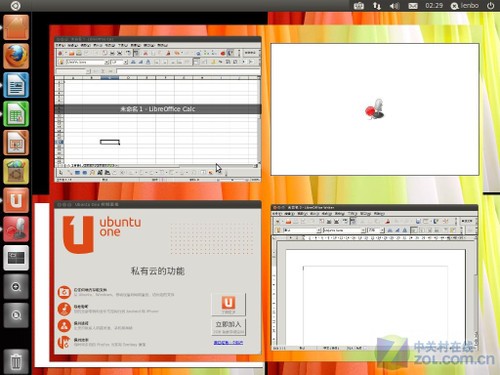The width and height of the screenshot is (500, 375).
Task: Click the Ubuntu dash button in top panel
Action: point(15,6)
